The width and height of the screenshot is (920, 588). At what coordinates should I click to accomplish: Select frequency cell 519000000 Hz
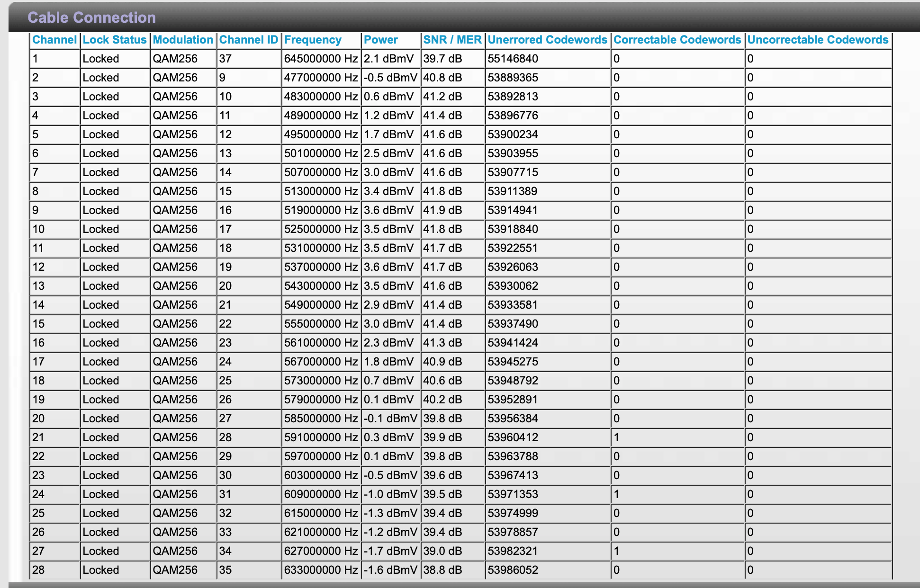point(321,210)
